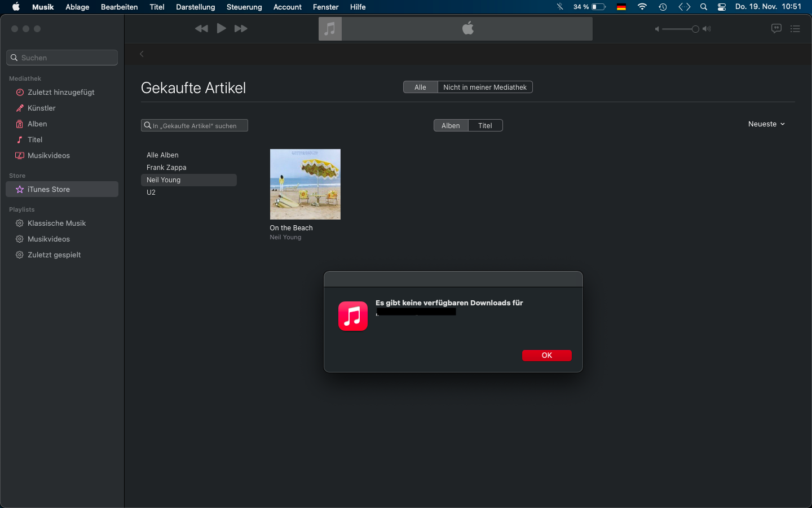
Task: Select Frank Zappa in artist list
Action: 166,167
